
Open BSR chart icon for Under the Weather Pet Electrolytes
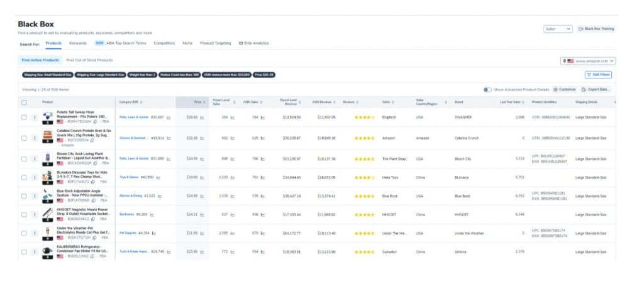pyautogui.click(x=154, y=233)
